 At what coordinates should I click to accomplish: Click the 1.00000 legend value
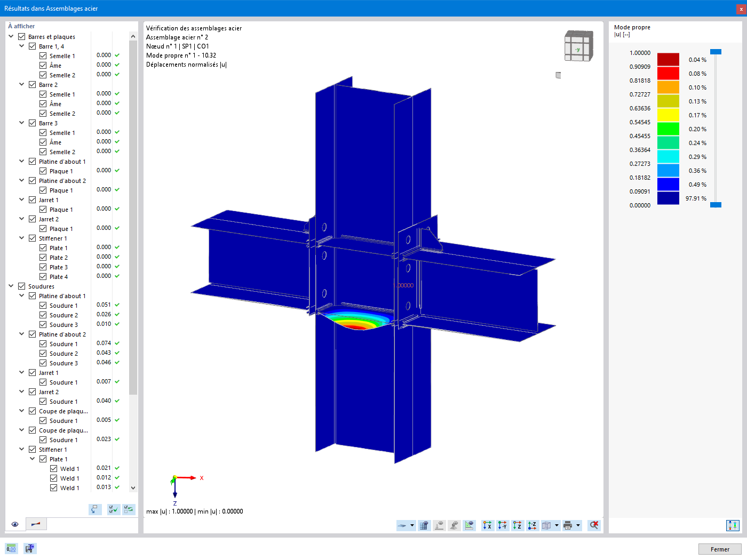click(x=640, y=53)
